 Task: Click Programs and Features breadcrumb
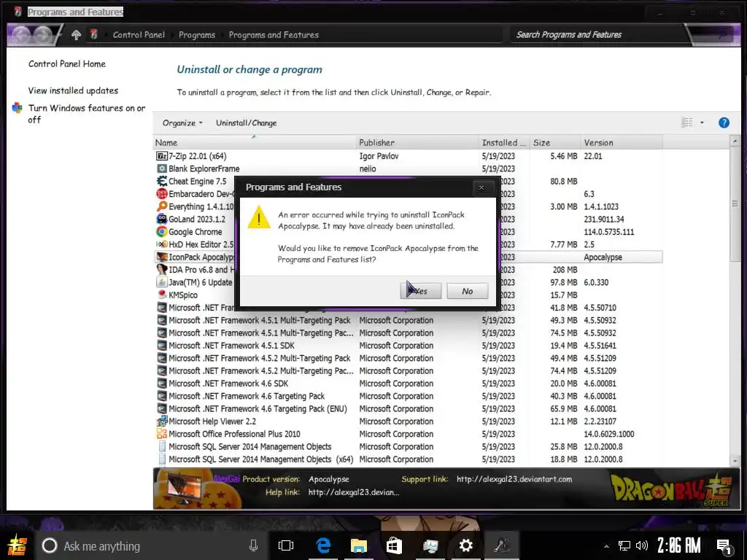pos(274,35)
